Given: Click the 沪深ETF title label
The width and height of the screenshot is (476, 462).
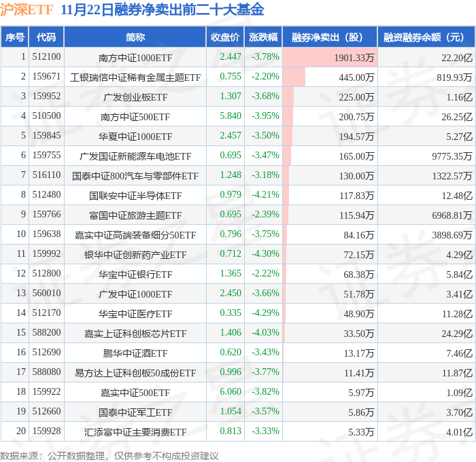Looking at the screenshot, I should (x=27, y=10).
